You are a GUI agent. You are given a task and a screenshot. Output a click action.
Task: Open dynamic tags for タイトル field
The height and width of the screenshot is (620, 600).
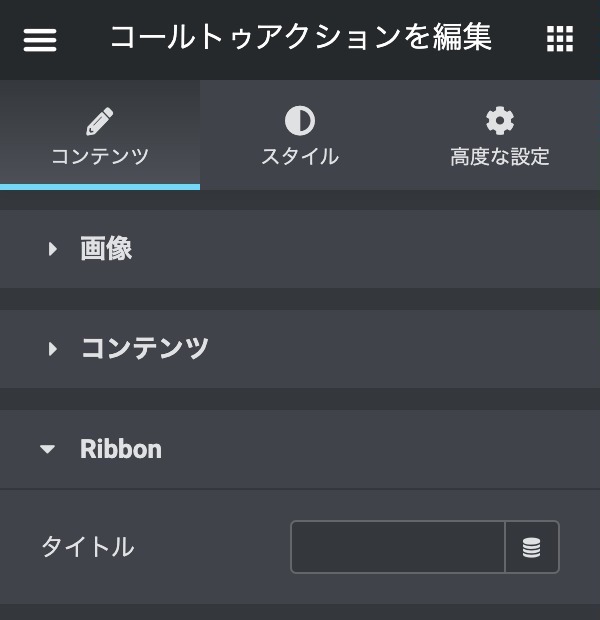tap(532, 547)
